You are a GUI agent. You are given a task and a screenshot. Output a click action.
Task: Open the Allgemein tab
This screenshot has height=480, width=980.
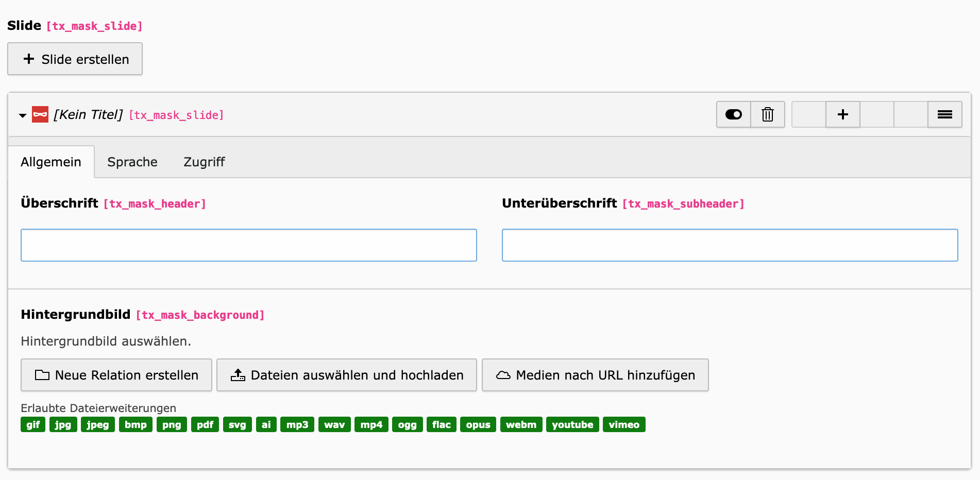click(51, 162)
